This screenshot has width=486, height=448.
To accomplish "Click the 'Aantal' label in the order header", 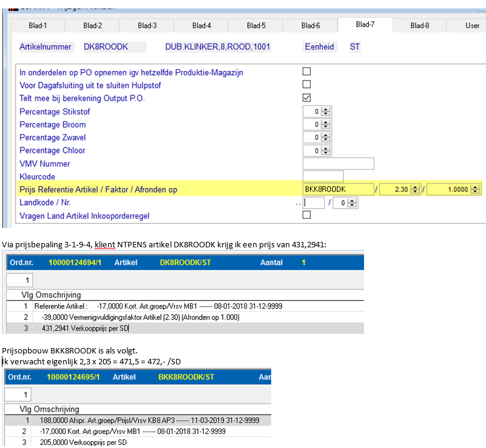I will (x=271, y=262).
